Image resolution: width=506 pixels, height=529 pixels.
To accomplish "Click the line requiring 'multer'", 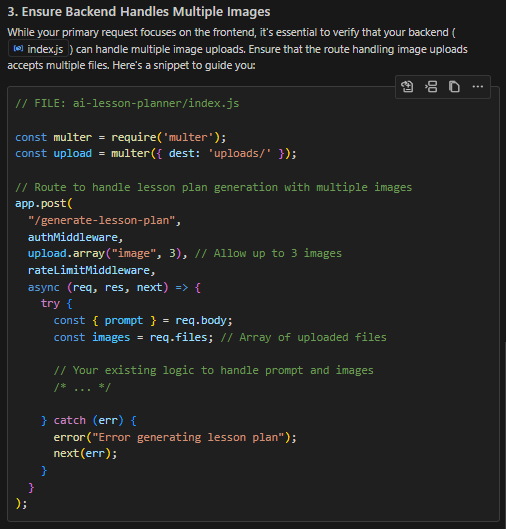I will [x=120, y=137].
